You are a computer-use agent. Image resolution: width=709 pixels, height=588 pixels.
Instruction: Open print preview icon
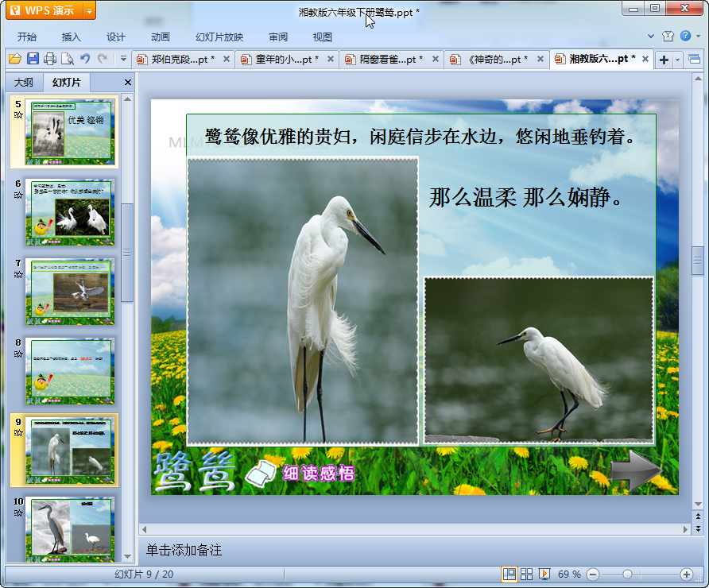68,58
